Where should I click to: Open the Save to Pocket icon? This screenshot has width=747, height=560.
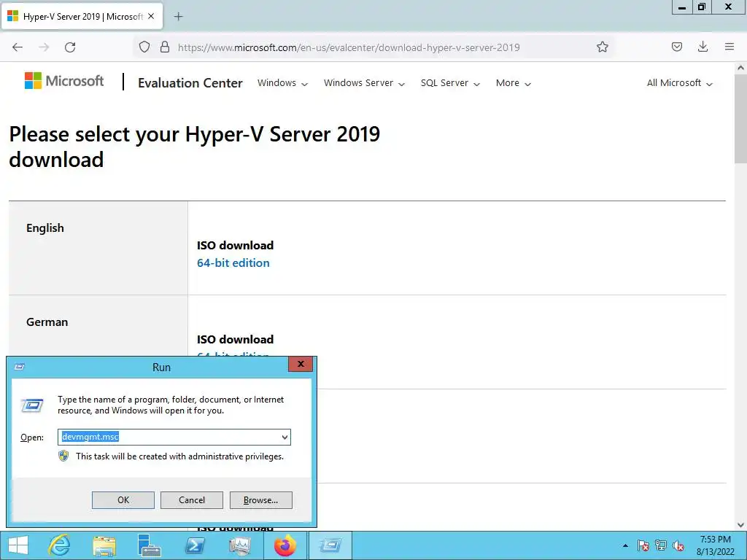677,47
